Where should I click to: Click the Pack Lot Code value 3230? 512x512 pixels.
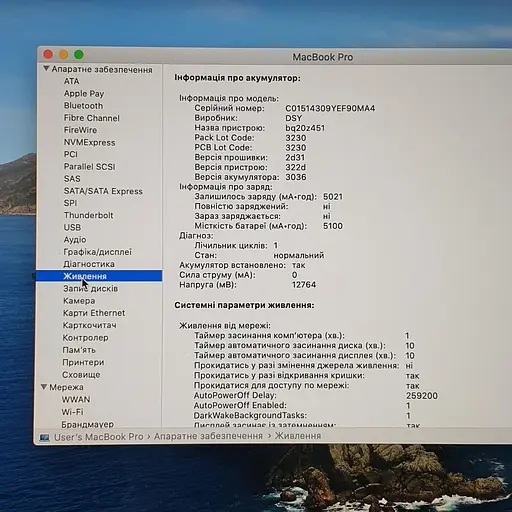296,138
